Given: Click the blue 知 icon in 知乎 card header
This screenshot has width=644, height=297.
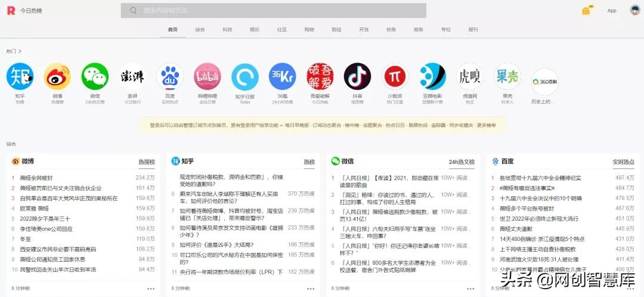Looking at the screenshot, I should coord(175,162).
